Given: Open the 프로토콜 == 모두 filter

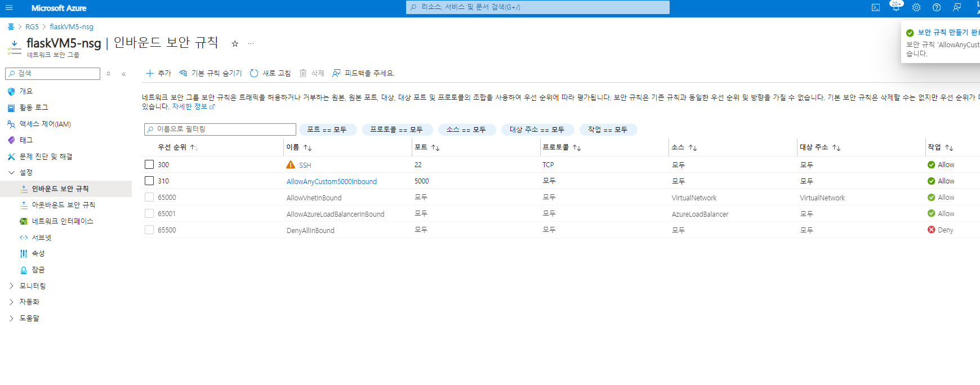Looking at the screenshot, I should (x=397, y=129).
